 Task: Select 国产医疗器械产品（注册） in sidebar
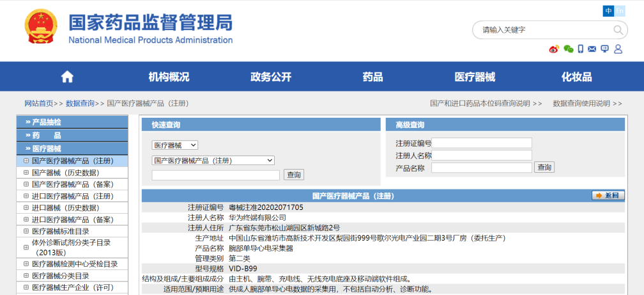point(73,161)
